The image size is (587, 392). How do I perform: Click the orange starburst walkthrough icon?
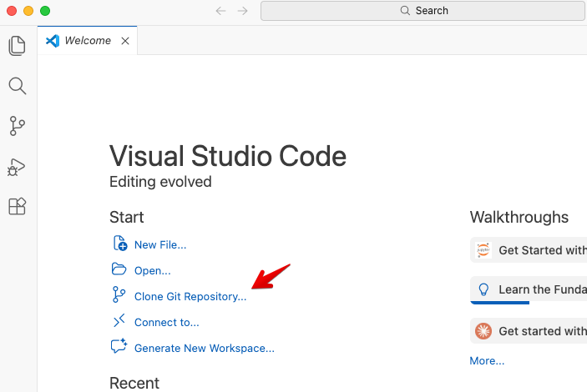[483, 331]
